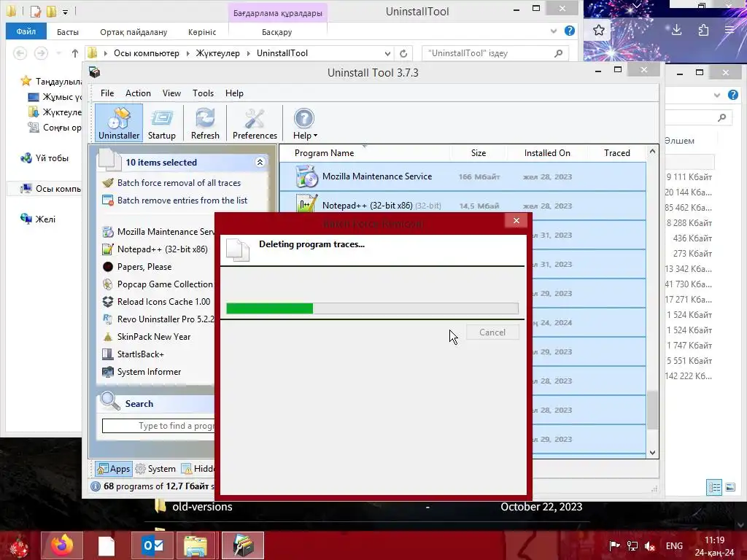Select Notepad++ (32-bit x86) list row

462,206
